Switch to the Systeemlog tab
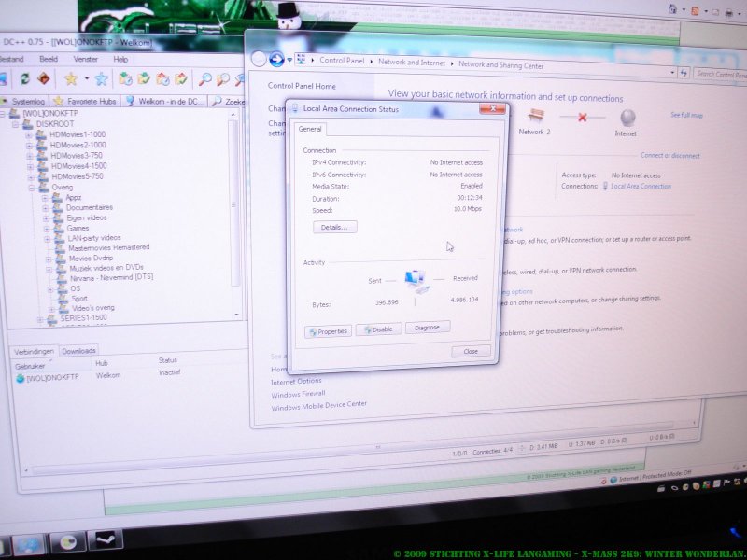The height and width of the screenshot is (560, 747). [24, 102]
